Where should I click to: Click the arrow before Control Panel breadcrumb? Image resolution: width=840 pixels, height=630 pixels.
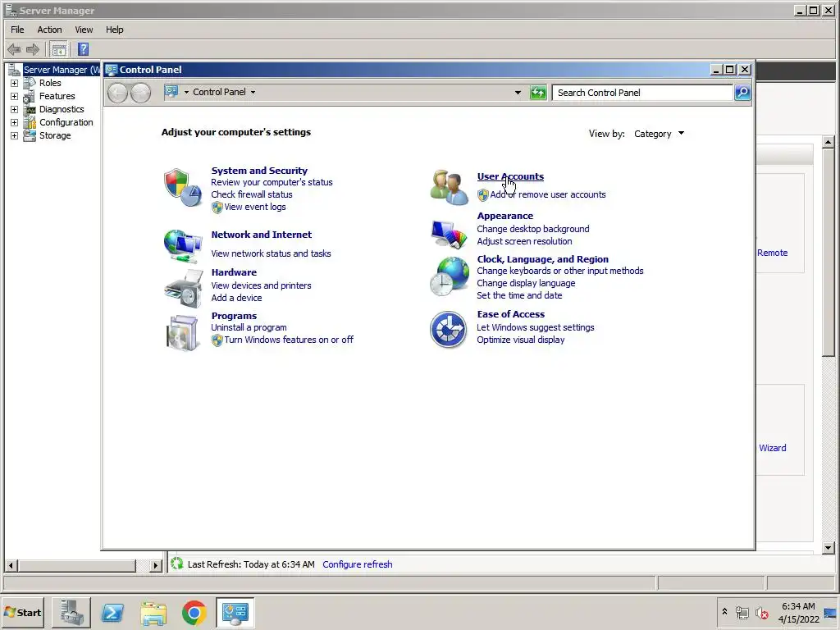coord(186,92)
